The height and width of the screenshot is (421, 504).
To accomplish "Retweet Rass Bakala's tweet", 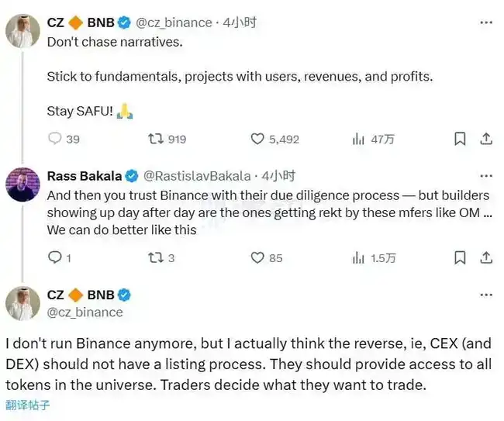I will (x=155, y=257).
